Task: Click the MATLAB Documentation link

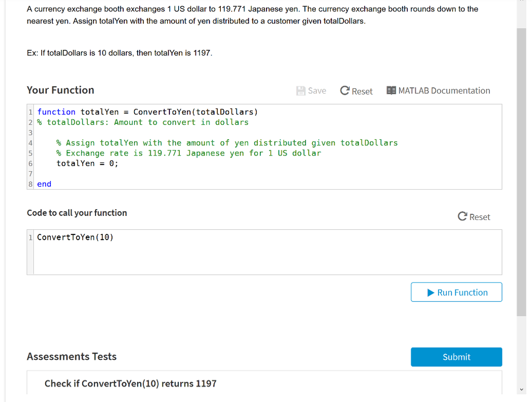Action: tap(444, 90)
